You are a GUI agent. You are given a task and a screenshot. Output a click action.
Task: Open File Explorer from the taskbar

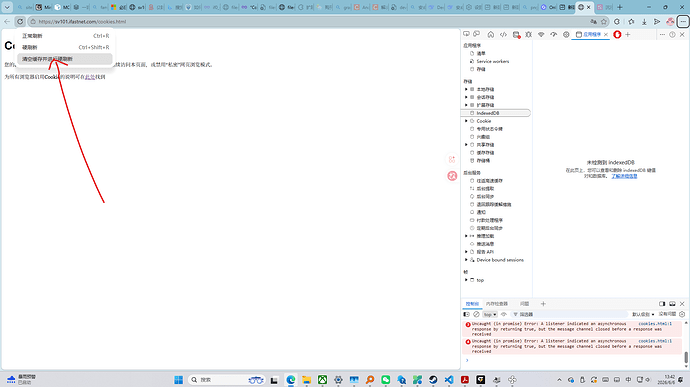click(x=307, y=380)
